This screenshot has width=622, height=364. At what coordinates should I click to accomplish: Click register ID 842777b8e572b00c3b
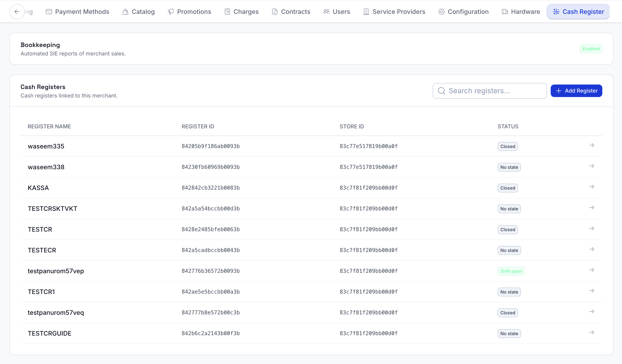tap(211, 313)
